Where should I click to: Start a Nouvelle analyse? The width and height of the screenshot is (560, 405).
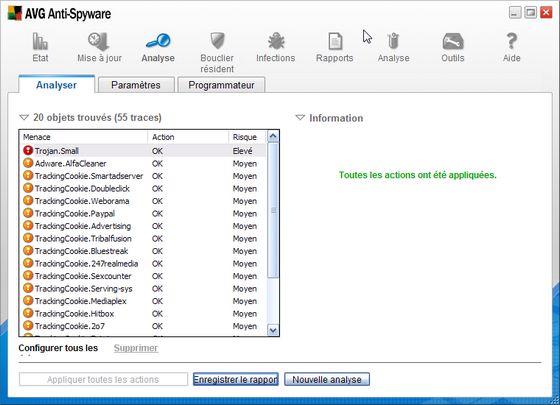click(x=327, y=379)
